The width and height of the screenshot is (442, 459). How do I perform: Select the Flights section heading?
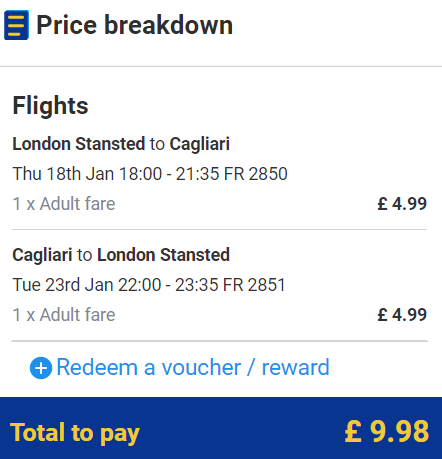[x=50, y=106]
